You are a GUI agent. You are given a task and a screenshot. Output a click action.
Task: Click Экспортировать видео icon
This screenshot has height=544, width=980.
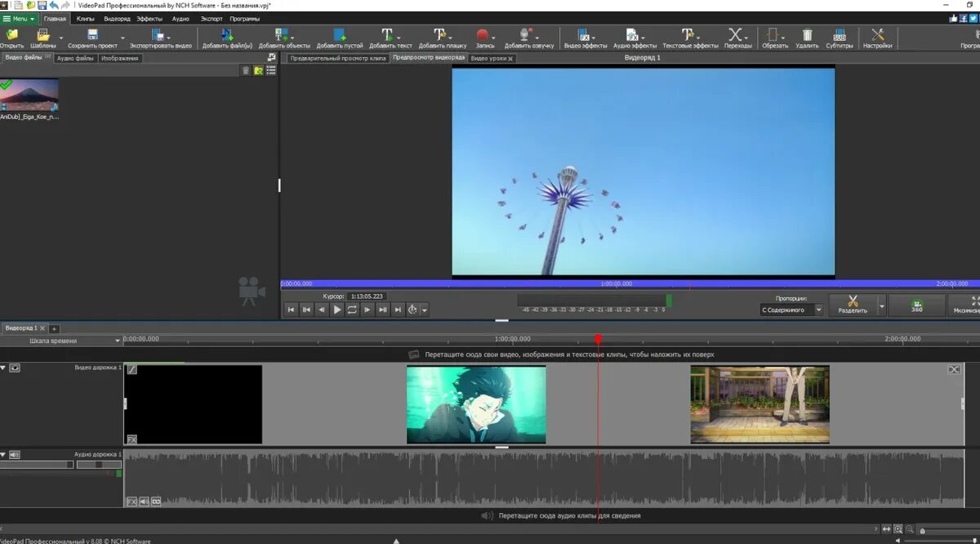coord(158,35)
